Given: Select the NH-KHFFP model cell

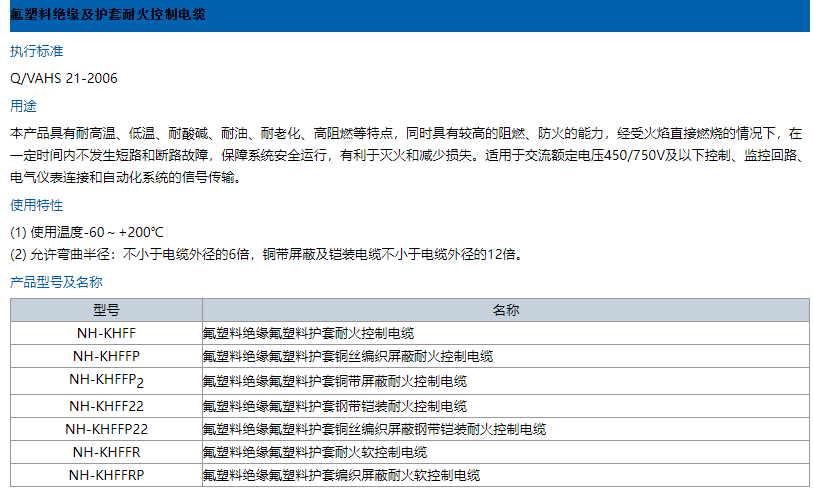Looking at the screenshot, I should [106, 356].
